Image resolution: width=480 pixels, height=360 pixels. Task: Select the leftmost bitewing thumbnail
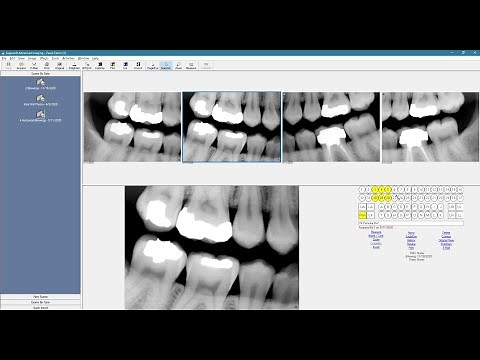click(132, 127)
